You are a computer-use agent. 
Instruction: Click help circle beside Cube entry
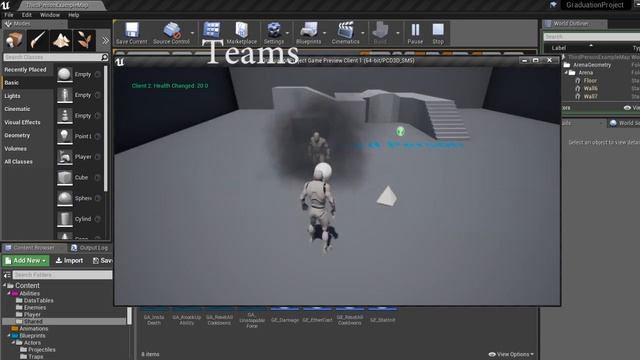pyautogui.click(x=98, y=178)
